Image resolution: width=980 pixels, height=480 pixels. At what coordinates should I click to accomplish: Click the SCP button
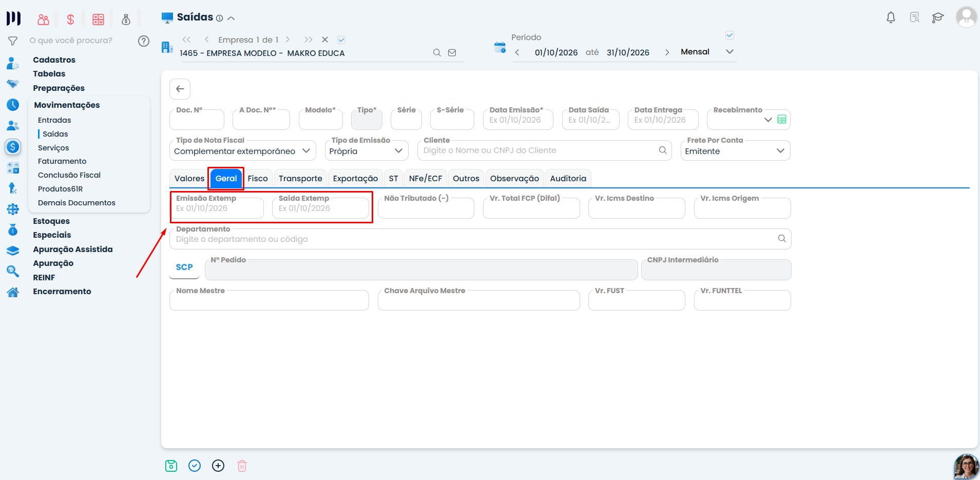[184, 267]
